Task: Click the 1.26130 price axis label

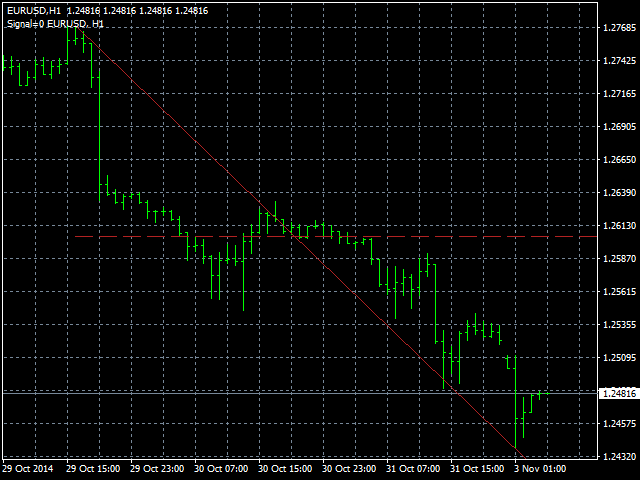Action: (622, 226)
